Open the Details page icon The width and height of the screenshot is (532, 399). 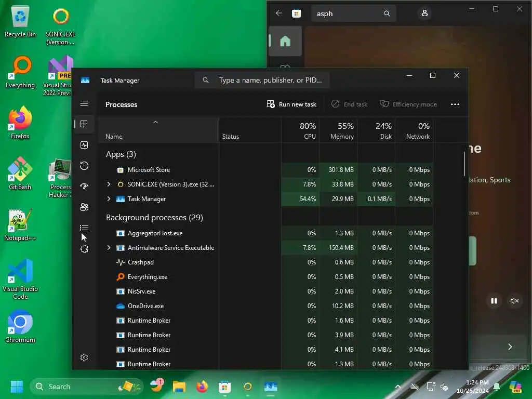(x=84, y=228)
